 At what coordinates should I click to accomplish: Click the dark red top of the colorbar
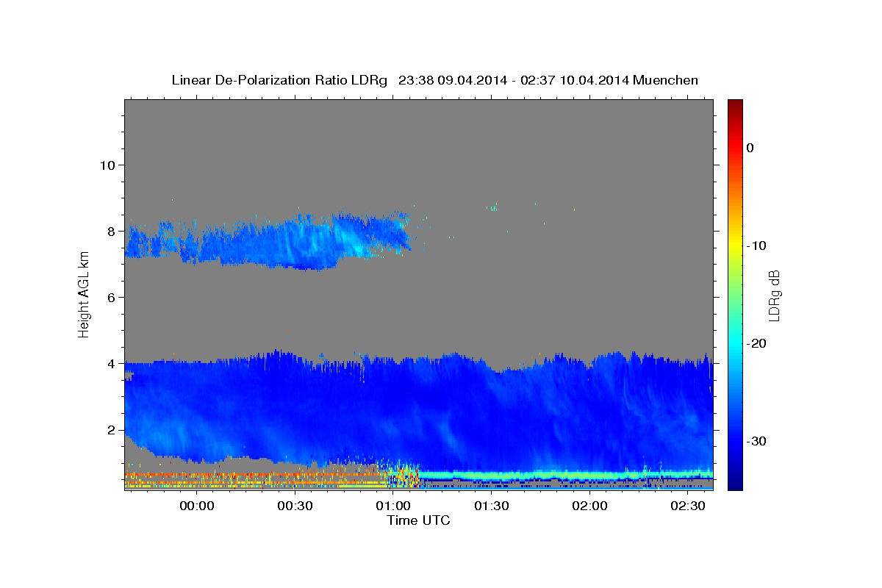click(x=735, y=105)
